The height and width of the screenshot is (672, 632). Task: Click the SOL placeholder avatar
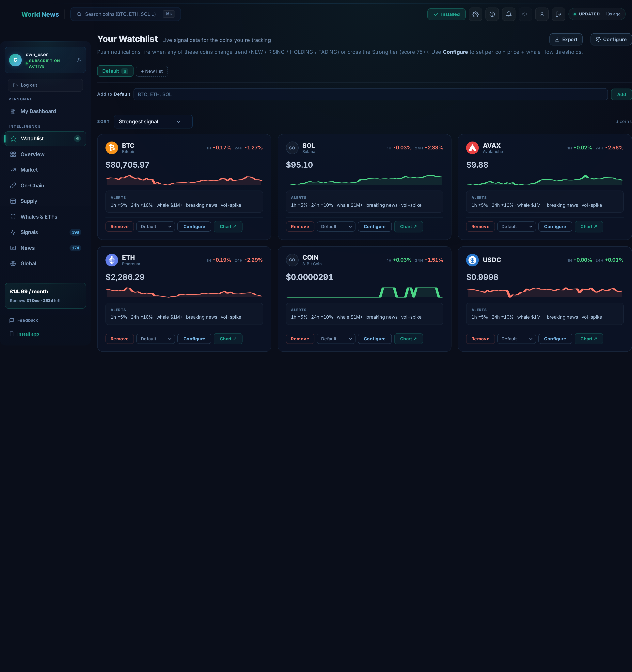point(292,148)
